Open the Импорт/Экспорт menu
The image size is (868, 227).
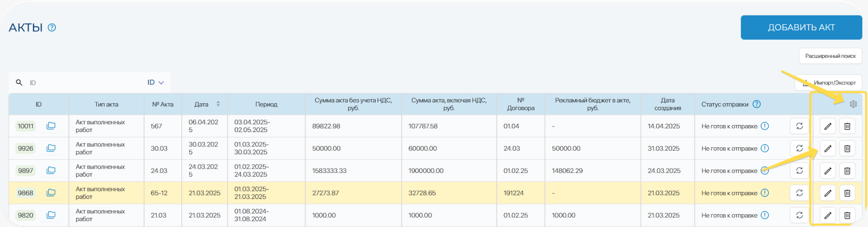828,83
